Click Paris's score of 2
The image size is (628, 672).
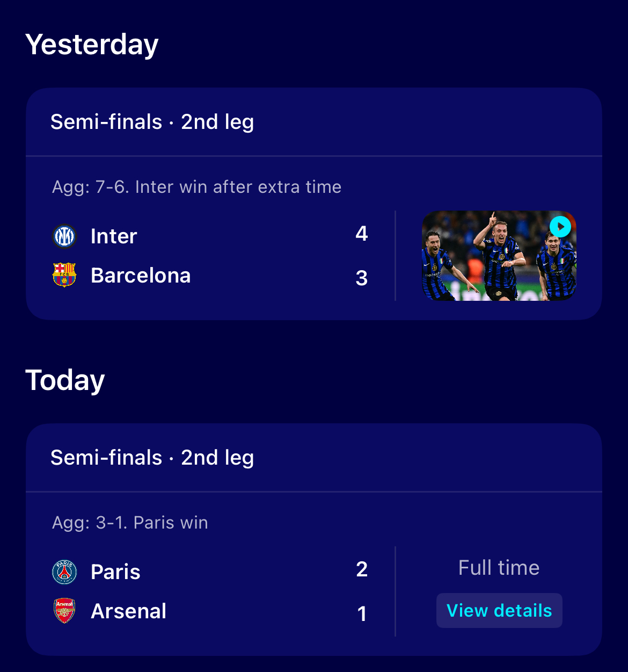tap(362, 569)
